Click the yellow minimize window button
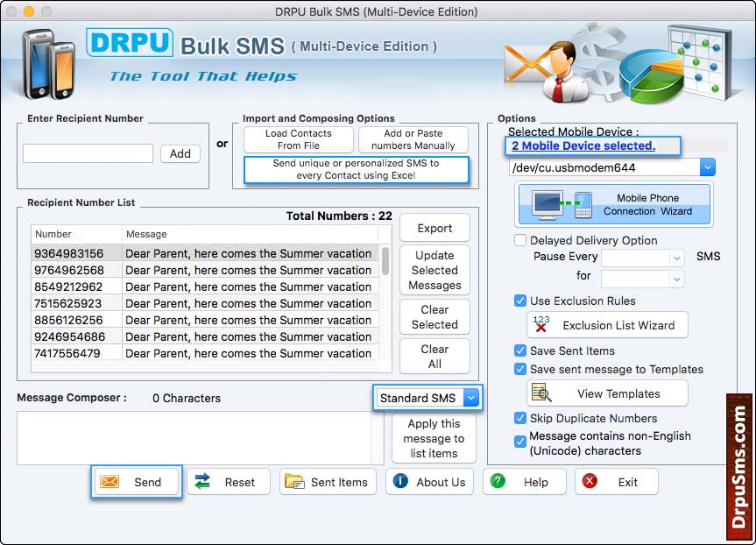The image size is (756, 545). (x=29, y=11)
